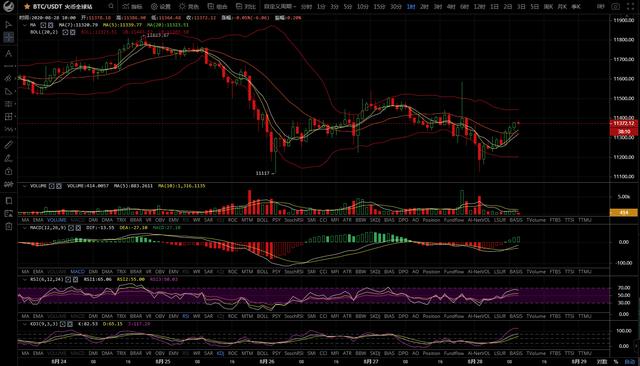Select StochRSI tab in the MACD pane row
This screenshot has width=640, height=366.
[x=293, y=271]
